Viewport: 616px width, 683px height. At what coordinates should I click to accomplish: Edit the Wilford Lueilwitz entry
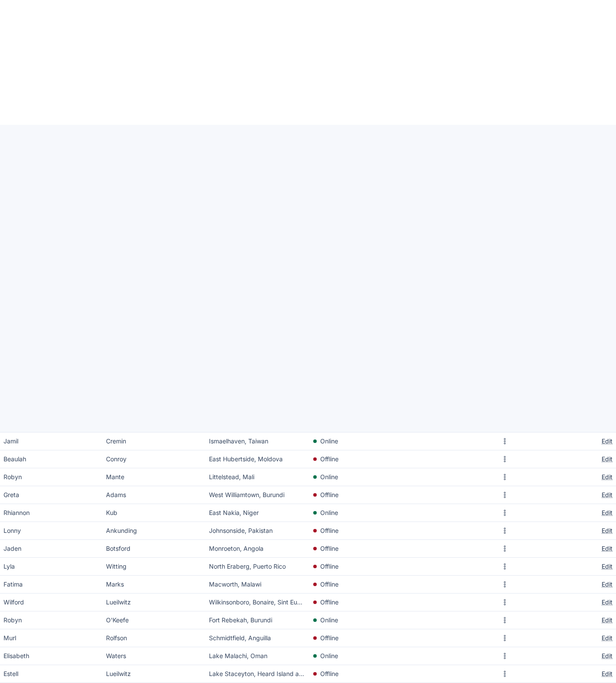[607, 602]
